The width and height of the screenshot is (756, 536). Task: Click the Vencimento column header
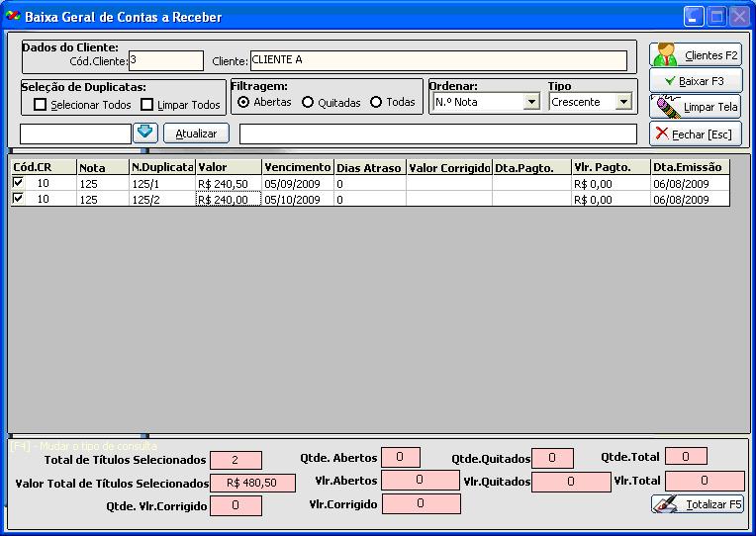(x=298, y=167)
